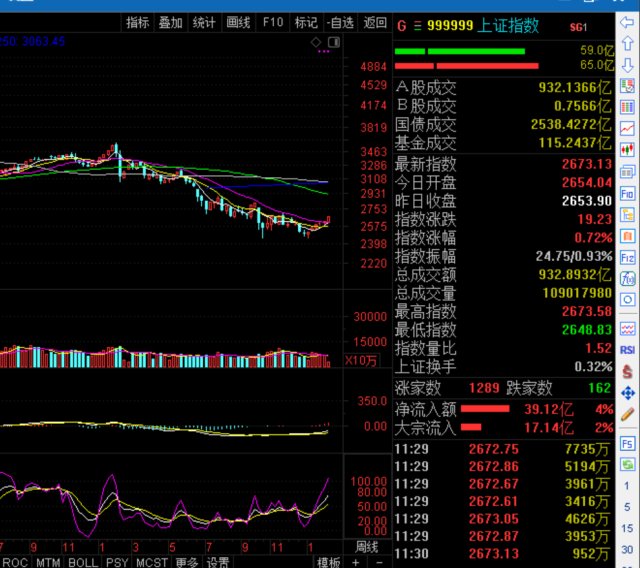This screenshot has width=640, height=568.
Task: Open the trend line chart sidebar icon
Action: click(628, 128)
